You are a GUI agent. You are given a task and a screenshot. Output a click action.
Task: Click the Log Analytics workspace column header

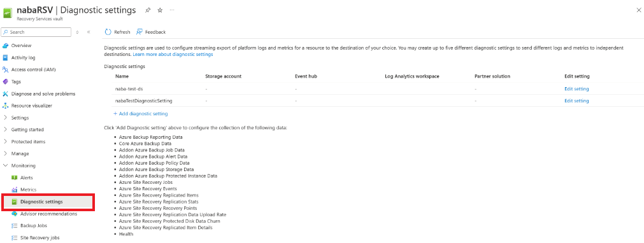point(412,76)
